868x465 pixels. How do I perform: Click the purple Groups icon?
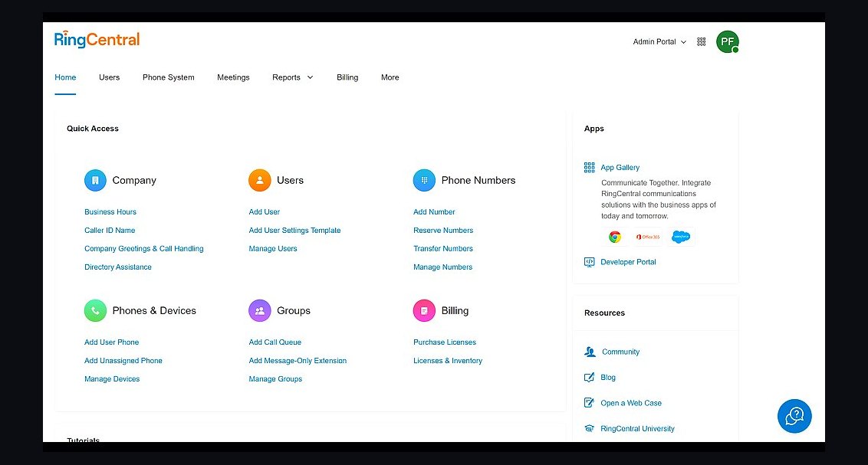260,311
